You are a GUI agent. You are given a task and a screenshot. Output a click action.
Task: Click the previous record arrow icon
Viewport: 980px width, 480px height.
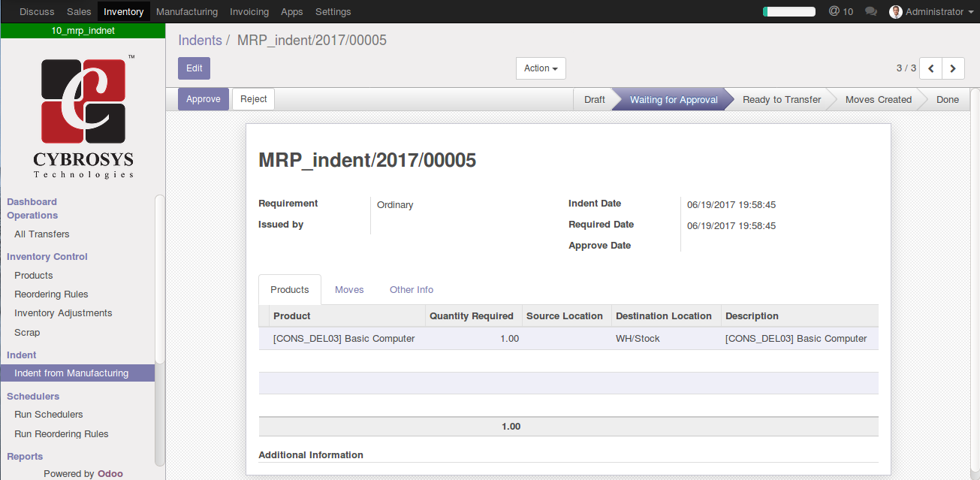coord(931,68)
